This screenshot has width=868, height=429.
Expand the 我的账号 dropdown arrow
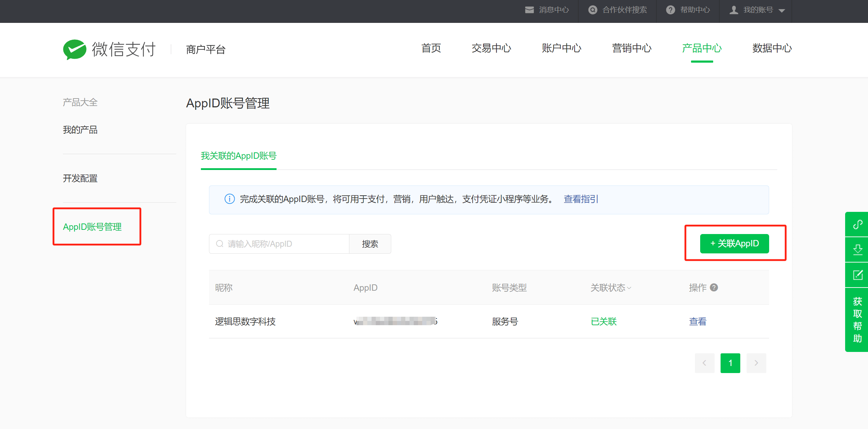[x=782, y=11]
